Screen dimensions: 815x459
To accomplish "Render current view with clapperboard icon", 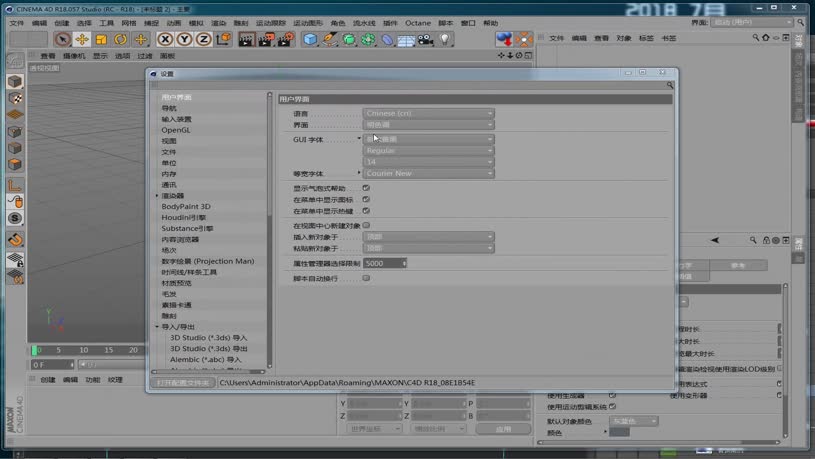I will pyautogui.click(x=246, y=39).
